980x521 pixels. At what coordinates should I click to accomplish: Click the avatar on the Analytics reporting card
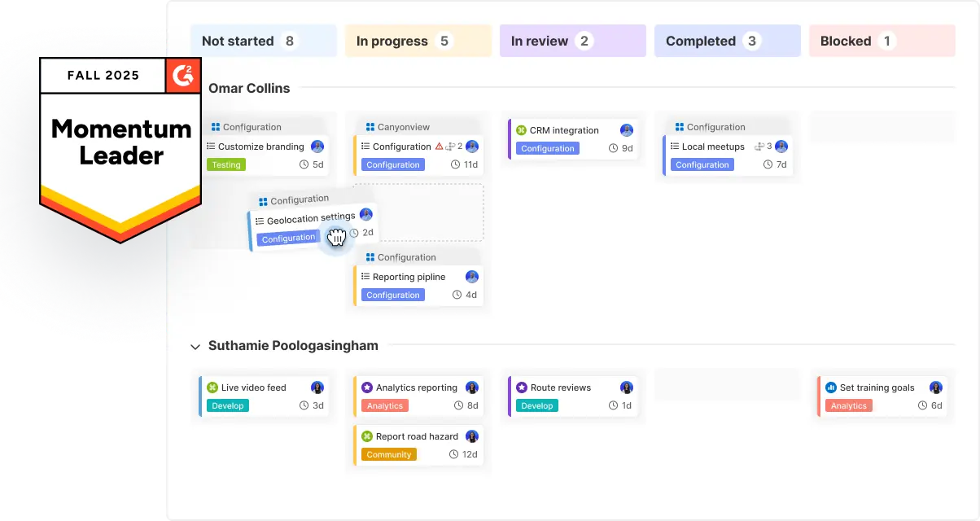click(x=472, y=387)
